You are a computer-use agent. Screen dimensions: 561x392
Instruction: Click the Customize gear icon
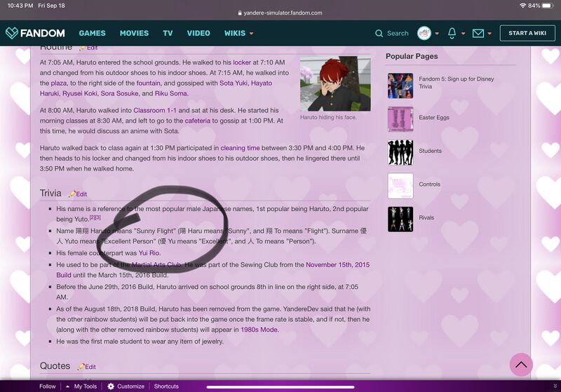tap(111, 386)
